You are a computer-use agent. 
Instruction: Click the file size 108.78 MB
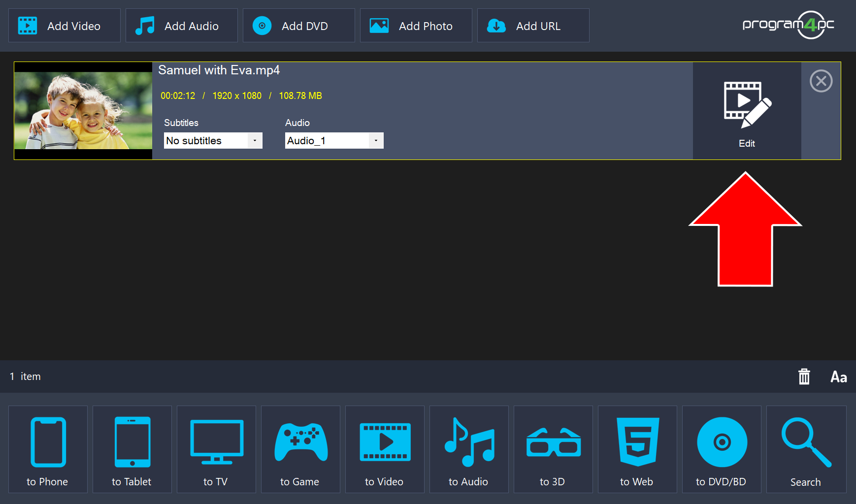click(300, 96)
